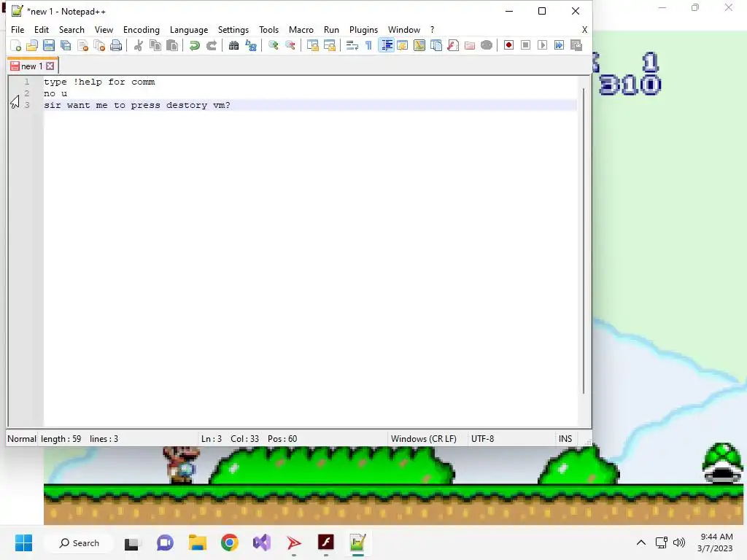The width and height of the screenshot is (747, 560).
Task: Click the New file toolbar icon
Action: [x=16, y=46]
